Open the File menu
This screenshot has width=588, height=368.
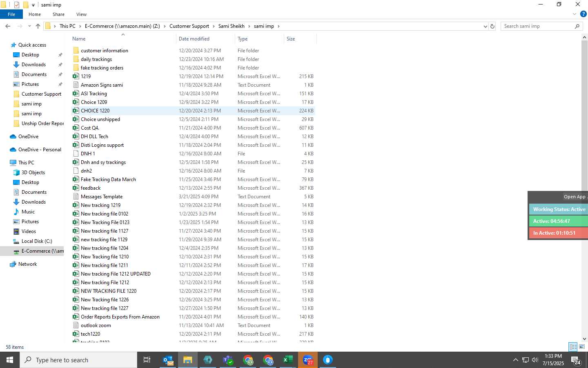(x=11, y=14)
